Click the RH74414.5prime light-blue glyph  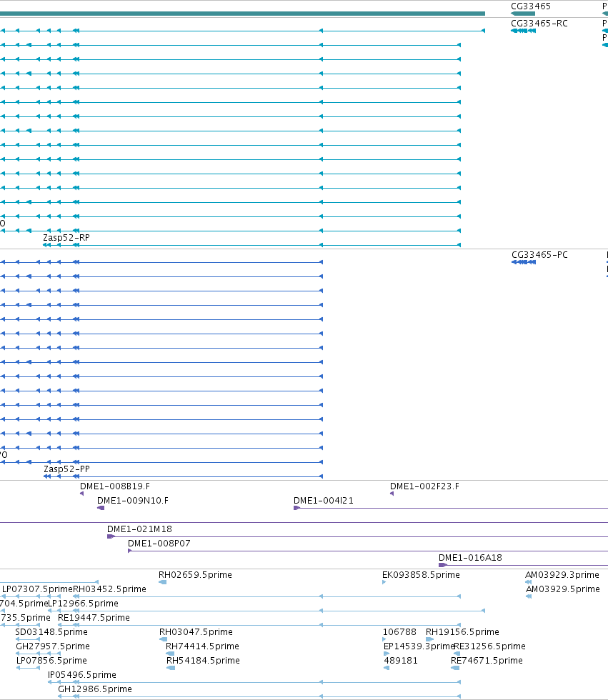point(170,654)
